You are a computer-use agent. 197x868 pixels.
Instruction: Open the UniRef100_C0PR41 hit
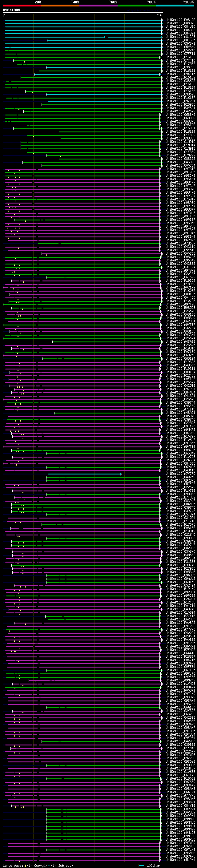coord(180,809)
